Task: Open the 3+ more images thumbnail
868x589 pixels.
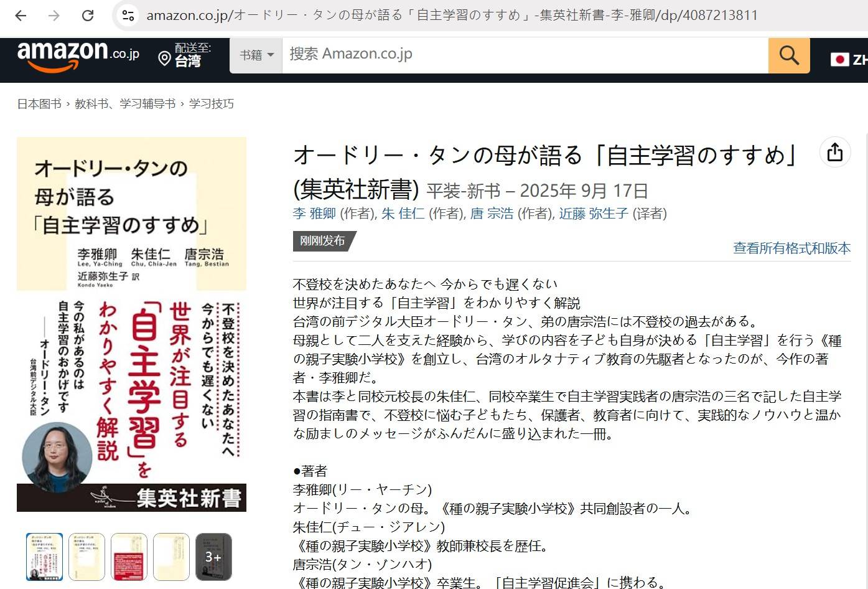Action: pyautogui.click(x=213, y=557)
